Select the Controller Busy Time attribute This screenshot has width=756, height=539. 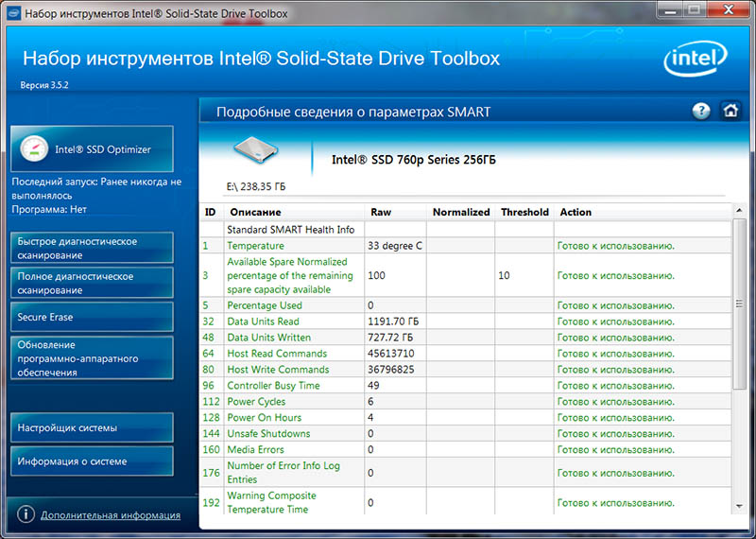point(273,385)
